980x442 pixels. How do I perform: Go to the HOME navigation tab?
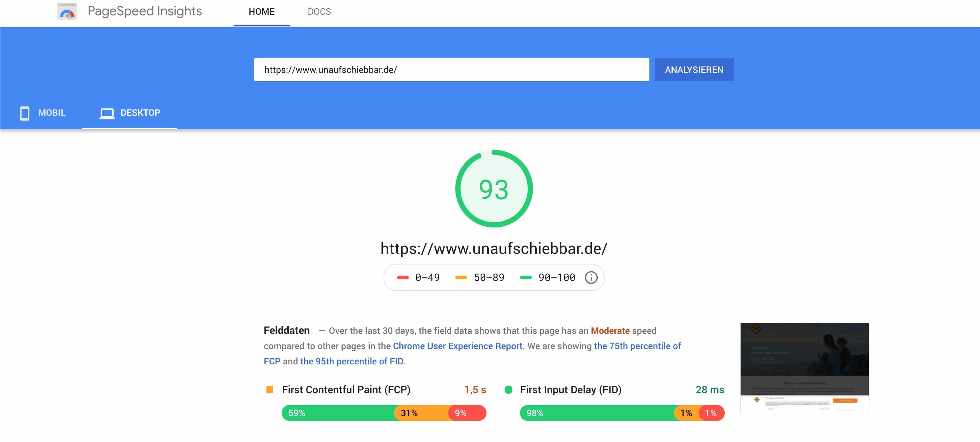click(x=261, y=12)
